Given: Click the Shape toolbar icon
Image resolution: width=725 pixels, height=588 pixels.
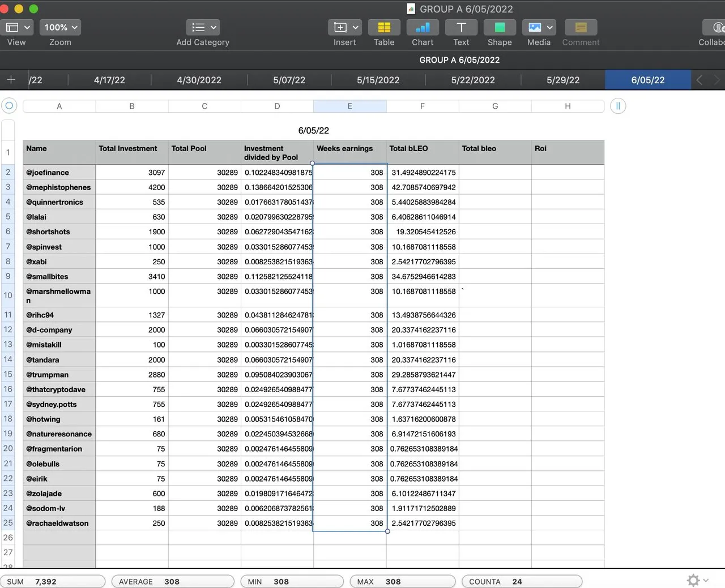Looking at the screenshot, I should click(x=500, y=27).
